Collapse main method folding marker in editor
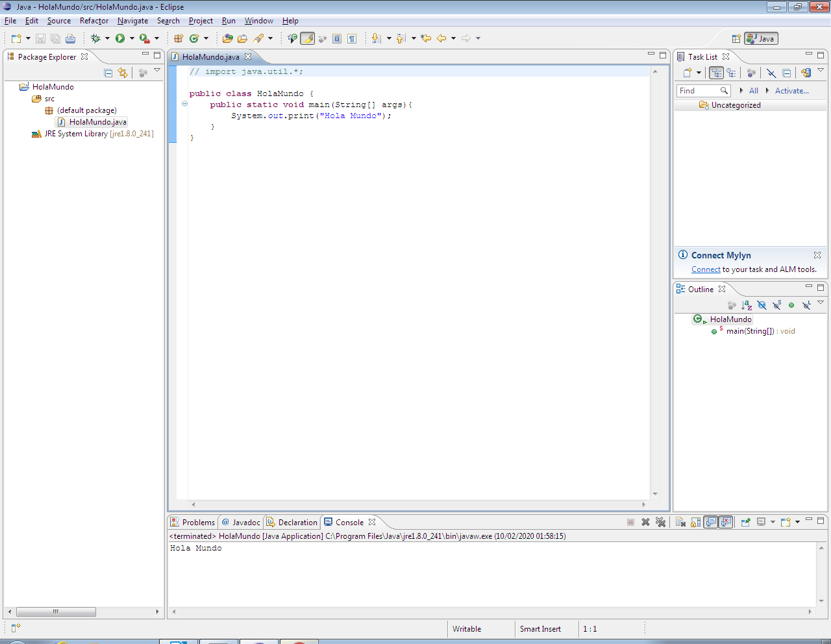The image size is (831, 644). [184, 104]
